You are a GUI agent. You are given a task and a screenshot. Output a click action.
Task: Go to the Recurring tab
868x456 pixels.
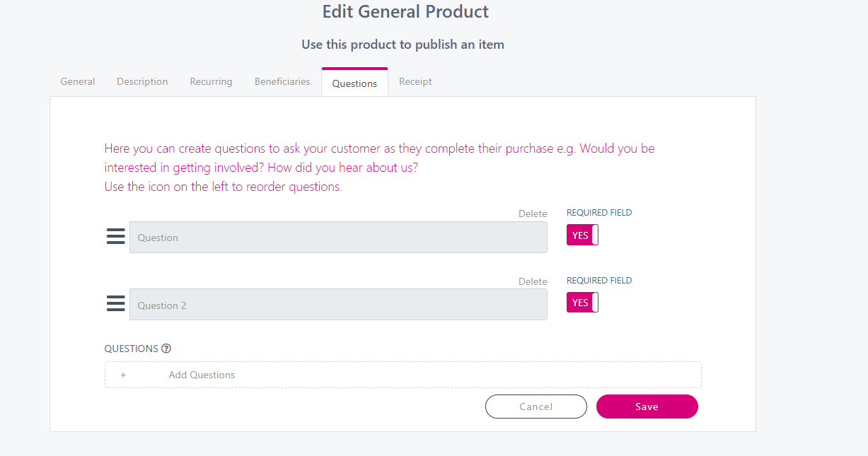pyautogui.click(x=211, y=82)
